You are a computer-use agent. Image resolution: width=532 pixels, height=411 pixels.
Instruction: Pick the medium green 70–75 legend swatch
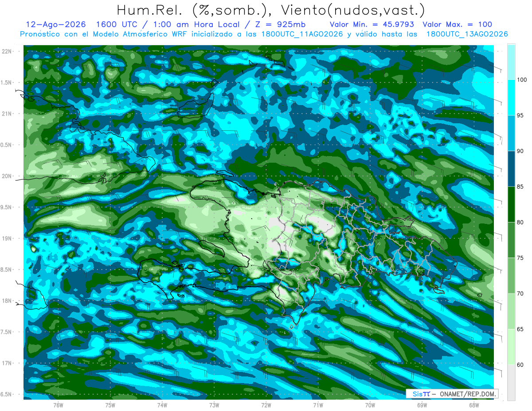(x=511, y=276)
